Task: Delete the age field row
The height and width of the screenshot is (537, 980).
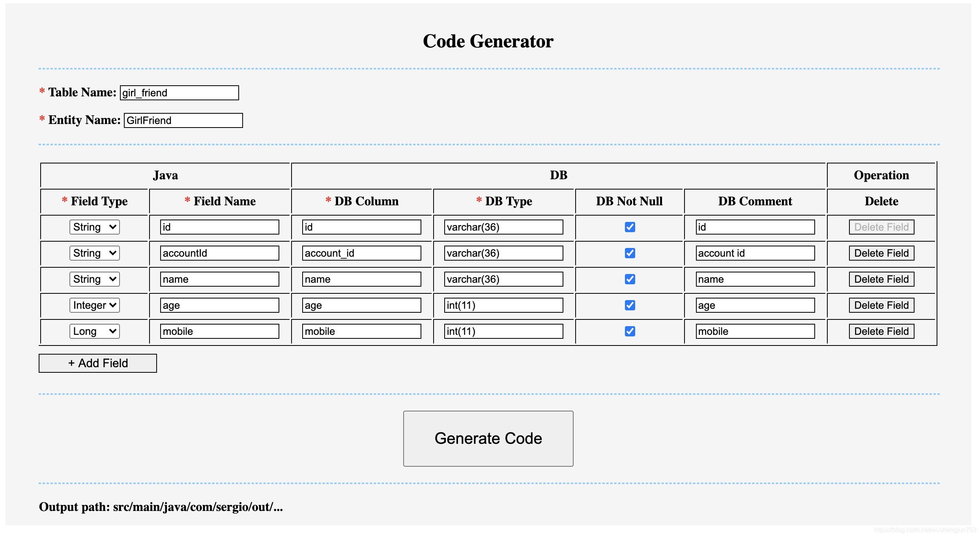Action: (x=881, y=305)
